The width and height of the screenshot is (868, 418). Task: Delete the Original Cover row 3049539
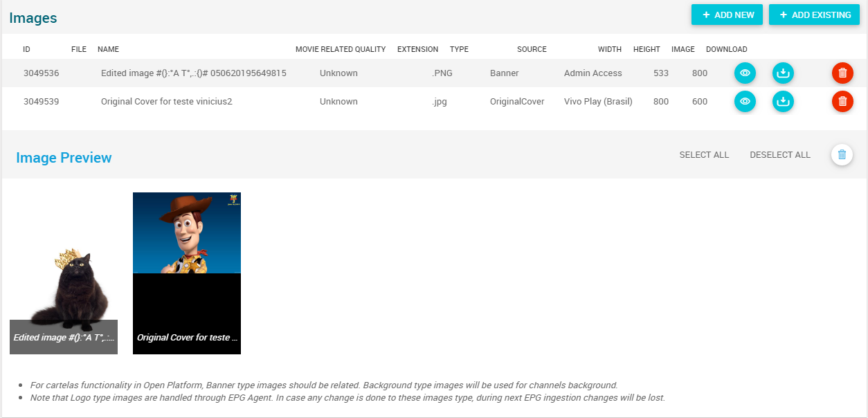[842, 102]
